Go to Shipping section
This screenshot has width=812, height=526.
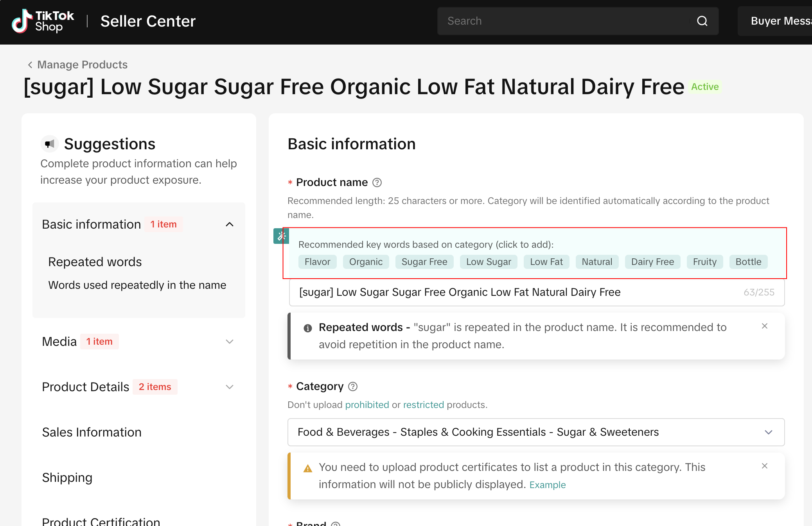coord(67,478)
